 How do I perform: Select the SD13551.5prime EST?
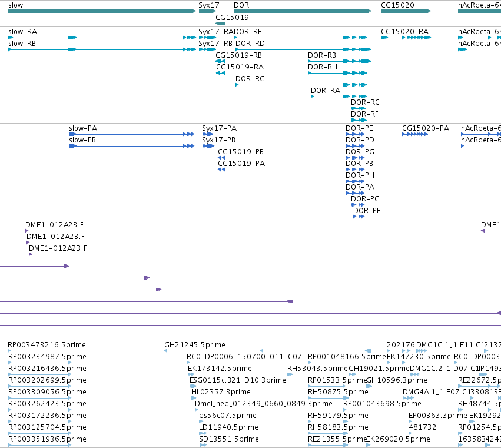click(203, 445)
